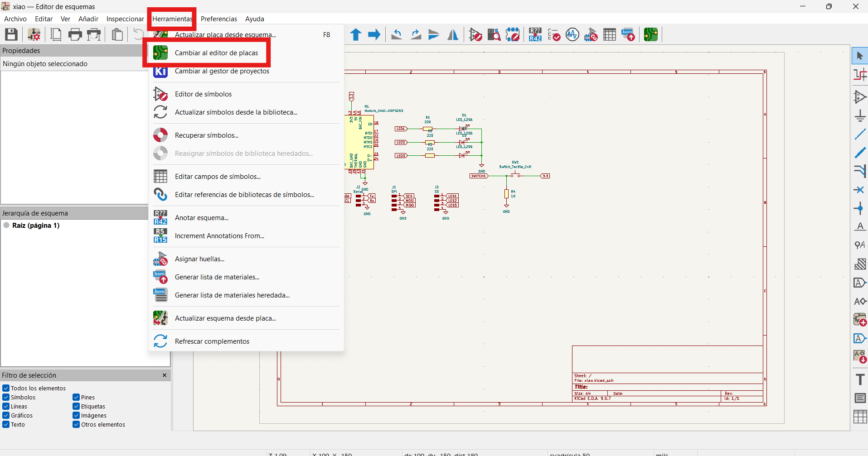The image size is (868, 456).
Task: Select the place table tool
Action: point(860,417)
